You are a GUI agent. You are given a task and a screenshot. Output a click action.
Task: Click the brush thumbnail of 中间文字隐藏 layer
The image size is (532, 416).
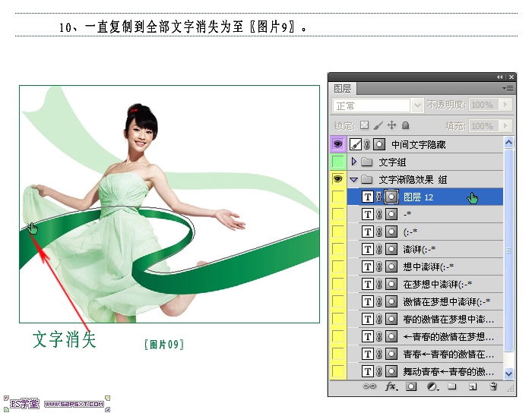pos(356,144)
